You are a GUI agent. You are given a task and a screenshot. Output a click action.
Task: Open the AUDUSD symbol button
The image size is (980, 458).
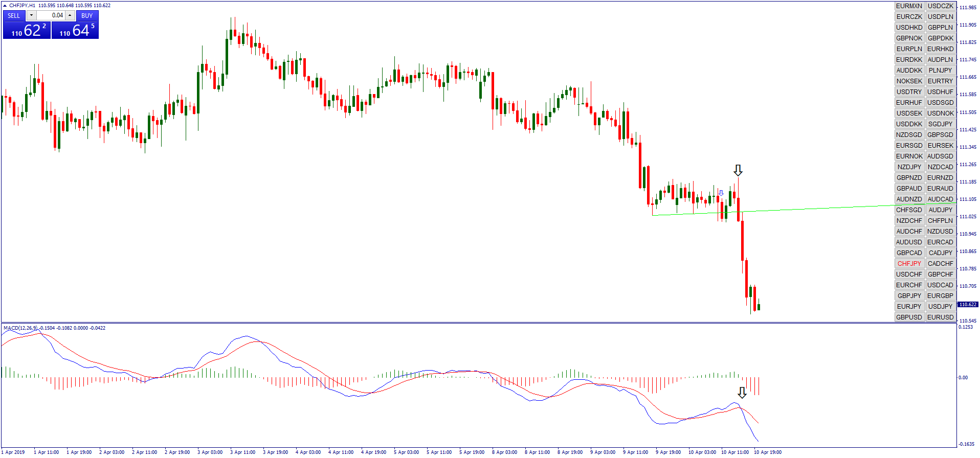[x=909, y=242]
